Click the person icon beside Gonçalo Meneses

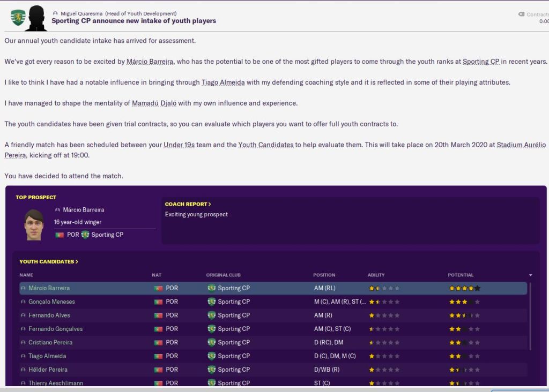click(x=23, y=302)
